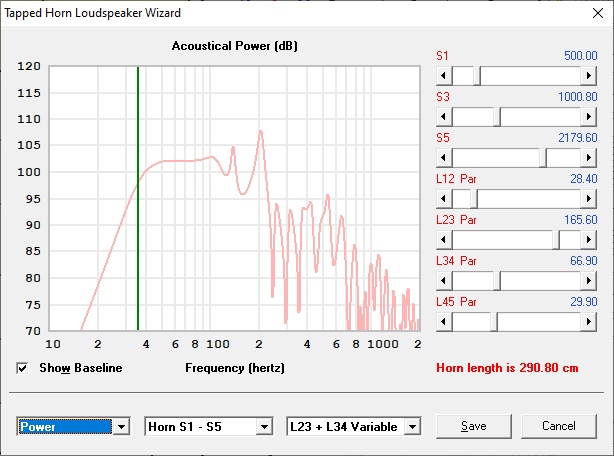Decrease L34 Par with left arrow
Viewport: 614px width, 456px height.
[x=444, y=281]
